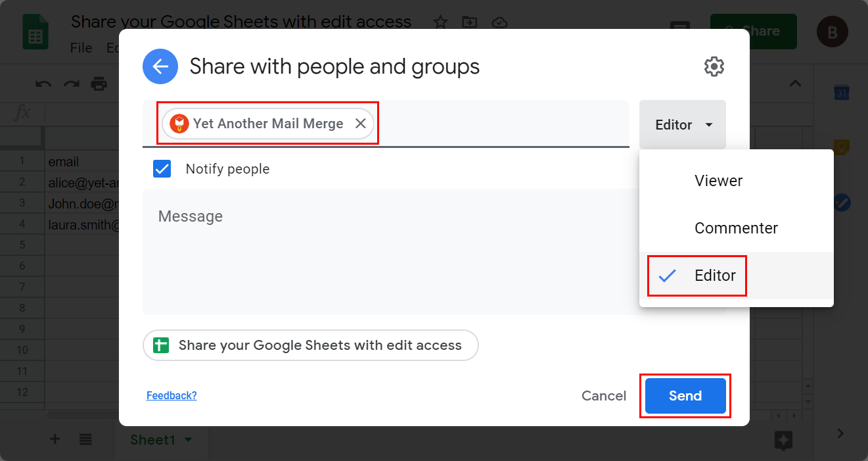The image size is (868, 461).
Task: Open the File menu
Action: click(x=80, y=47)
